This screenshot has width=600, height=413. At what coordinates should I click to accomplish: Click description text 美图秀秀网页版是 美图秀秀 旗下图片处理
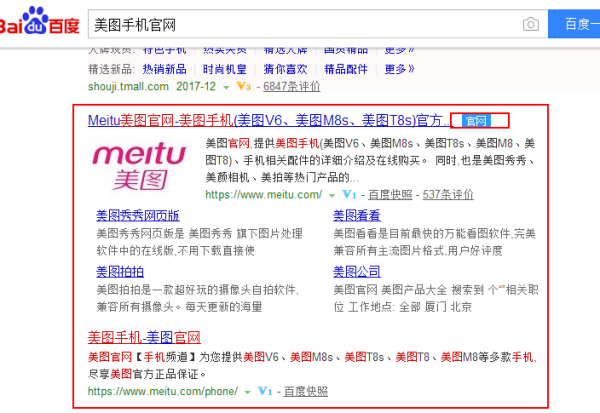[199, 233]
